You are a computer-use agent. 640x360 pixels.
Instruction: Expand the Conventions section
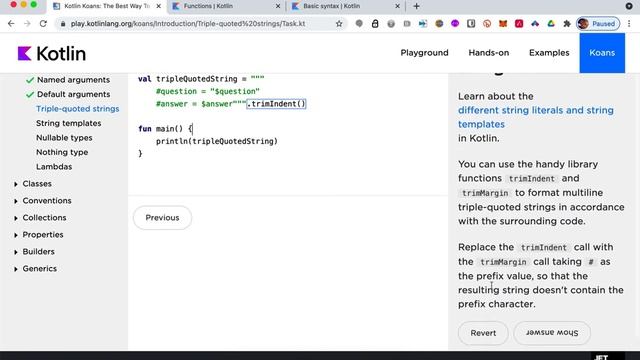[42, 201]
